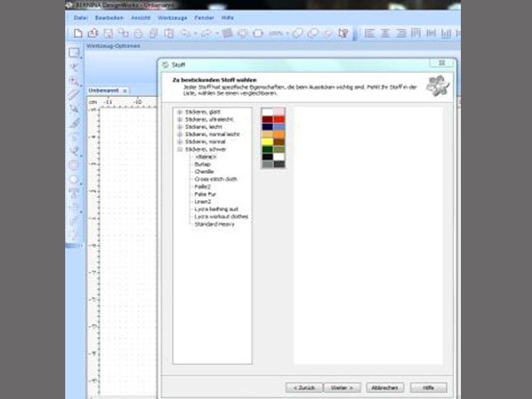The image size is (532, 399).
Task: Open the Hilfe menu in menu bar
Action: (x=227, y=18)
